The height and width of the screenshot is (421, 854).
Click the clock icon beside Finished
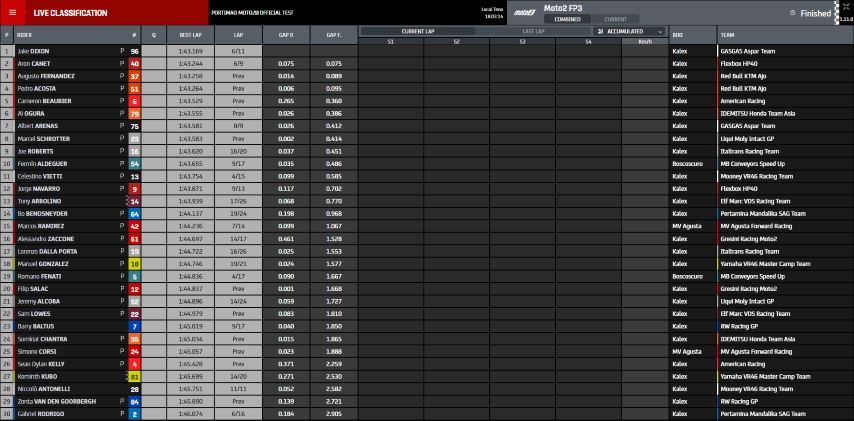pos(793,13)
